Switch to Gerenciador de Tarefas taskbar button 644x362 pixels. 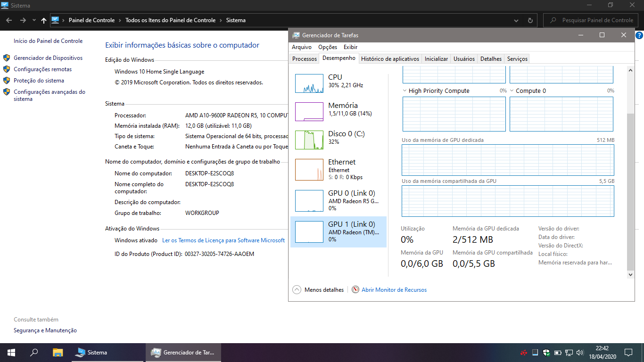click(183, 353)
